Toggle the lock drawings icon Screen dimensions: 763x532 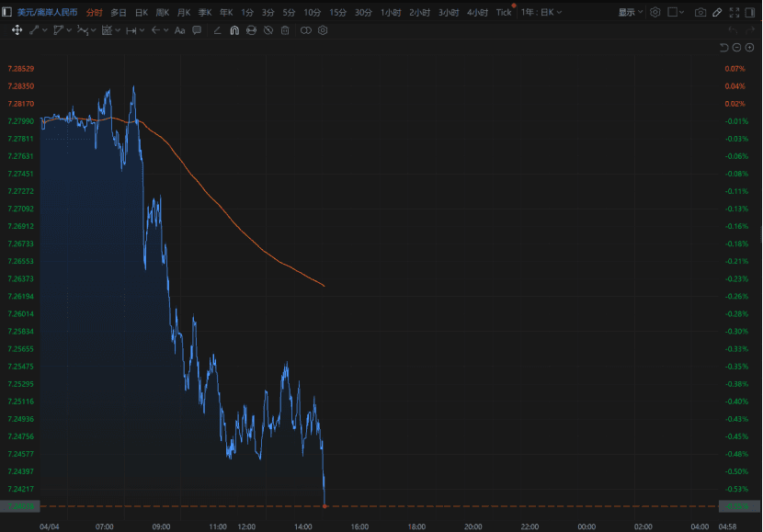click(x=251, y=30)
